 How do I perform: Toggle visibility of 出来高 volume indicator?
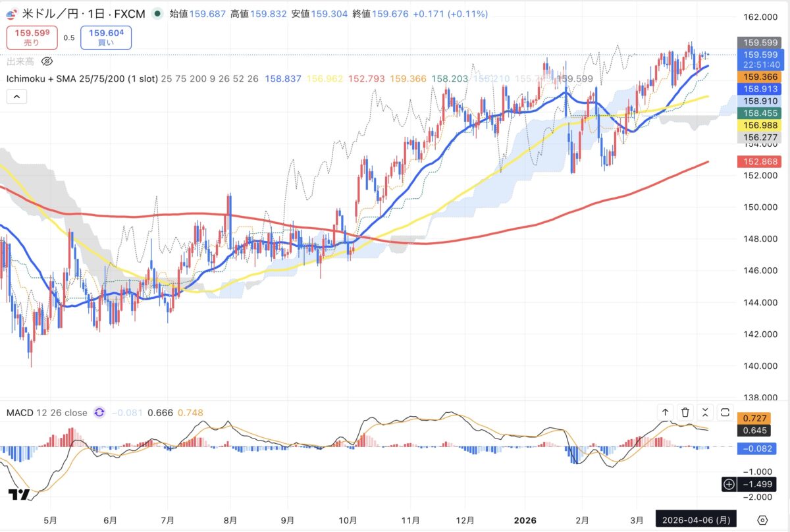pyautogui.click(x=47, y=62)
